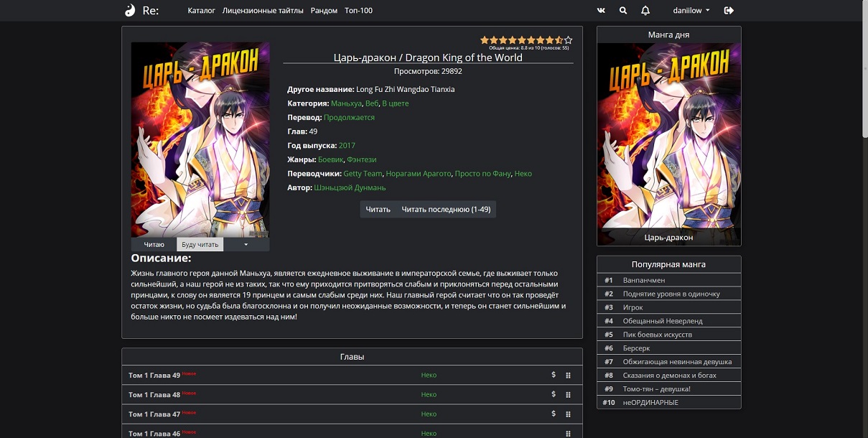The width and height of the screenshot is (868, 438).
Task: Open author Шэньцзюй Дунмань page
Action: coord(350,187)
